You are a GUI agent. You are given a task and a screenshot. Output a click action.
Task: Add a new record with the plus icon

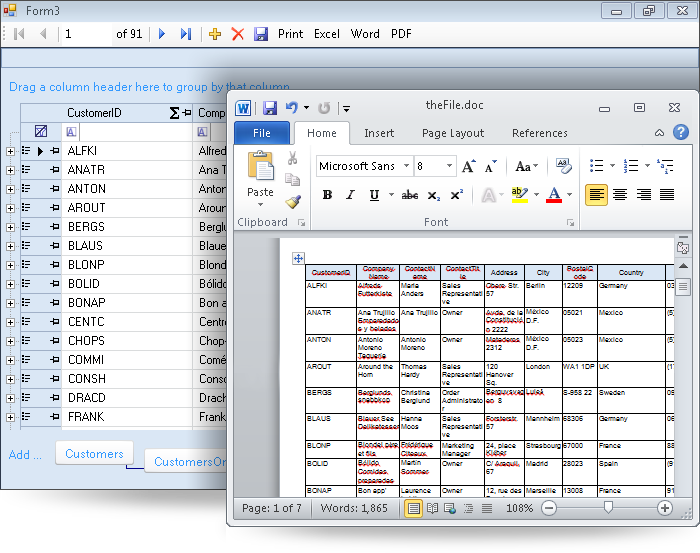pyautogui.click(x=215, y=34)
